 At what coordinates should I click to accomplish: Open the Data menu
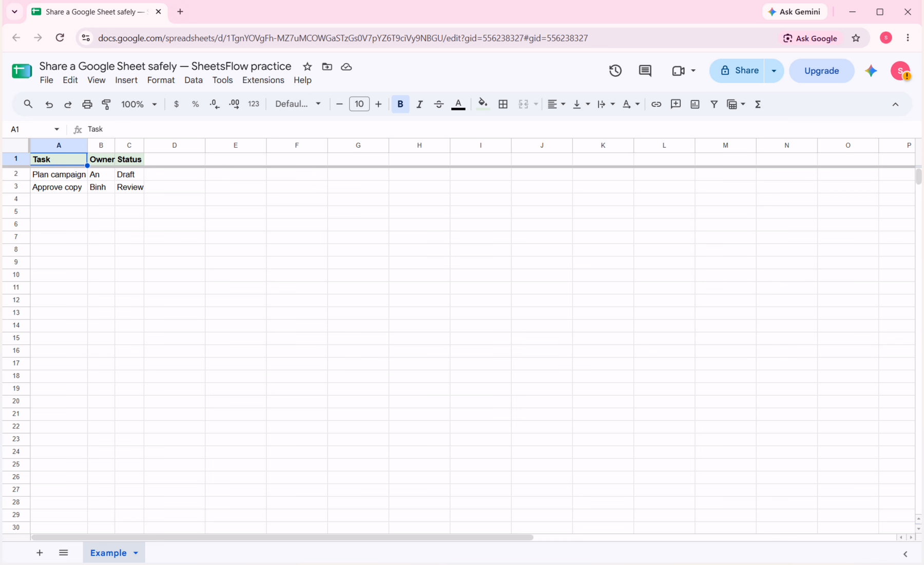[194, 80]
